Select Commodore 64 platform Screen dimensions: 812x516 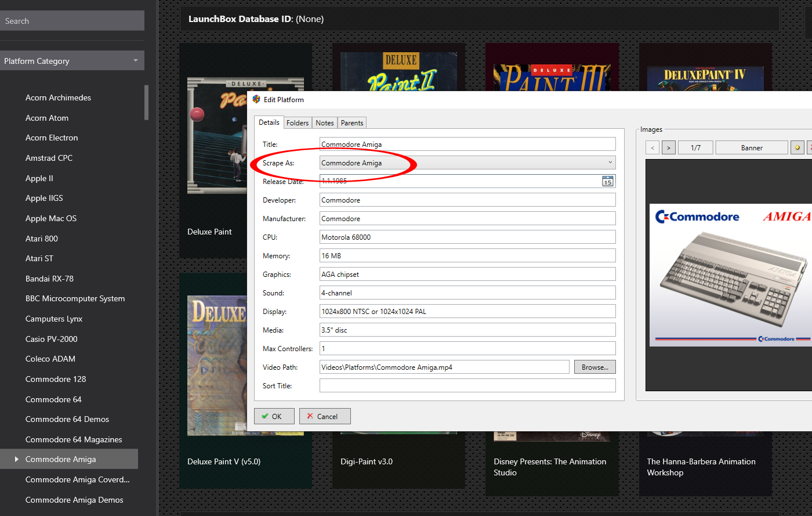click(x=53, y=399)
